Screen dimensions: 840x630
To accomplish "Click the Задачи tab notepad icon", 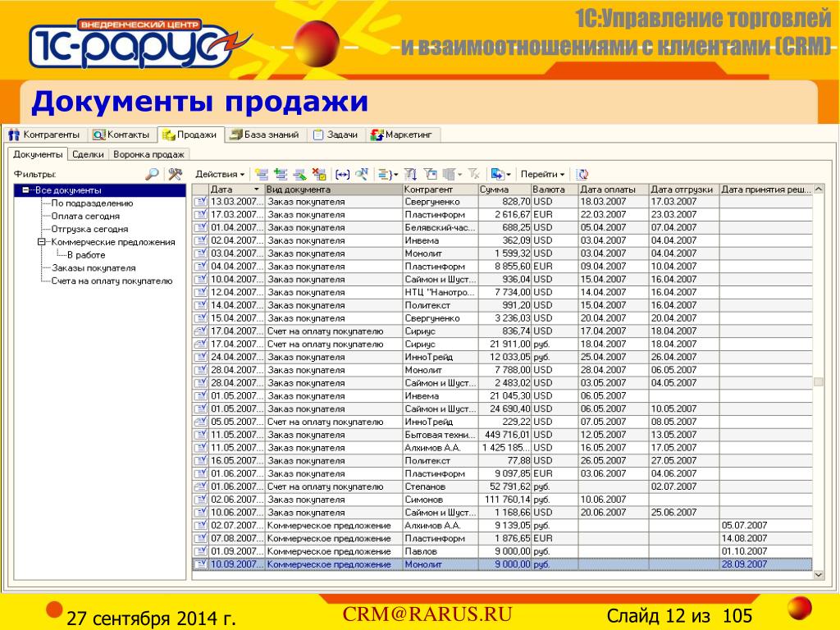I will (319, 135).
